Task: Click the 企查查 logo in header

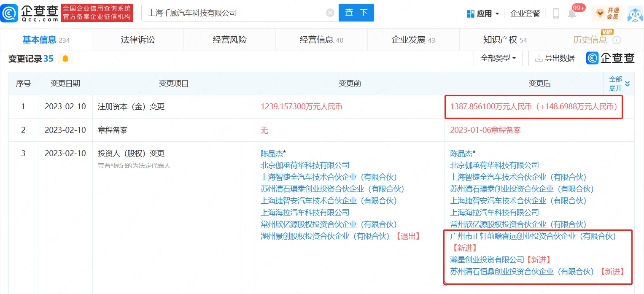Action: click(x=30, y=13)
